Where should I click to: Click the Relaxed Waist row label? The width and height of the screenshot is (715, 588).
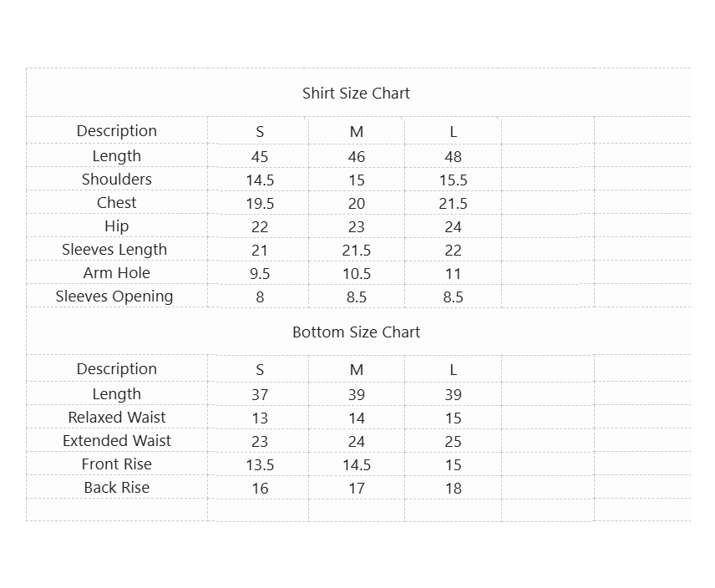tap(117, 418)
